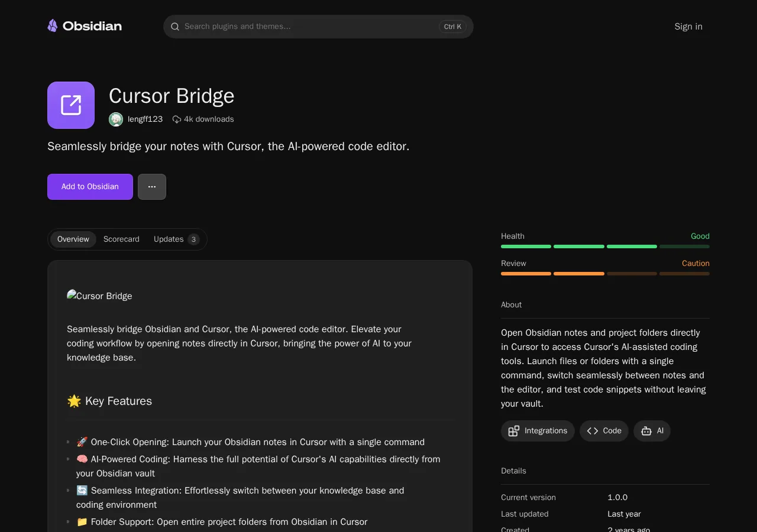Click the Ctrl K shortcut badge
The width and height of the screenshot is (757, 532).
pyautogui.click(x=452, y=27)
